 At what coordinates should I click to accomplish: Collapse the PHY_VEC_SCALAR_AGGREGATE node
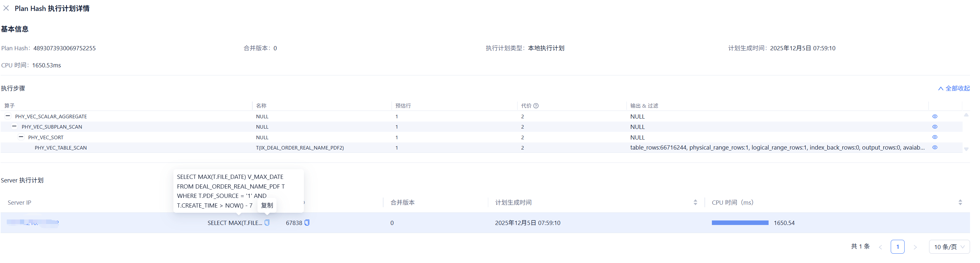8,116
